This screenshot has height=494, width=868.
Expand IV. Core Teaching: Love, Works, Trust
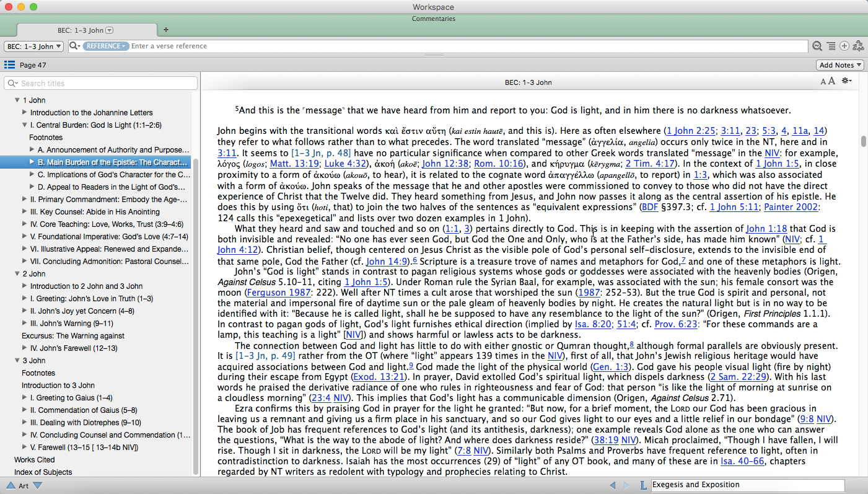25,224
